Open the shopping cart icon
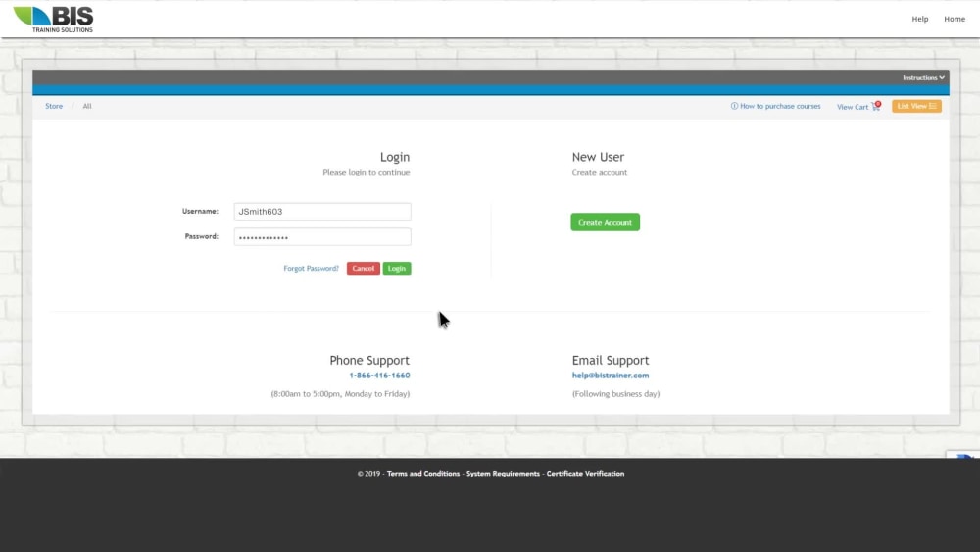Viewport: 980px width, 552px height. (875, 106)
